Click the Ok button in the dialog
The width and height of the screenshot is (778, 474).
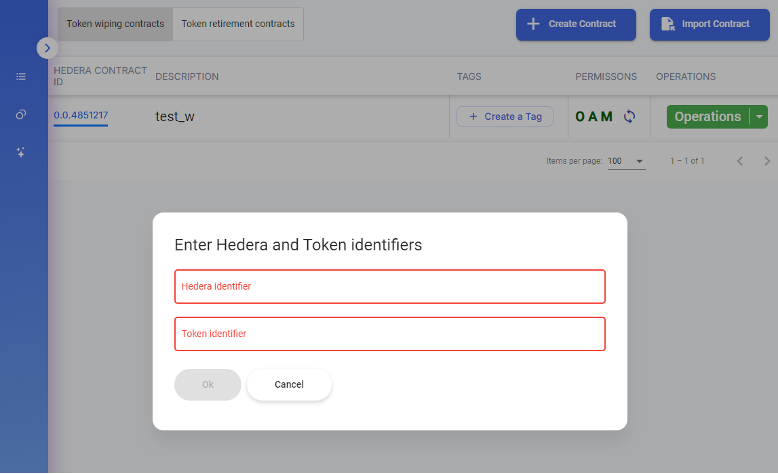click(208, 385)
